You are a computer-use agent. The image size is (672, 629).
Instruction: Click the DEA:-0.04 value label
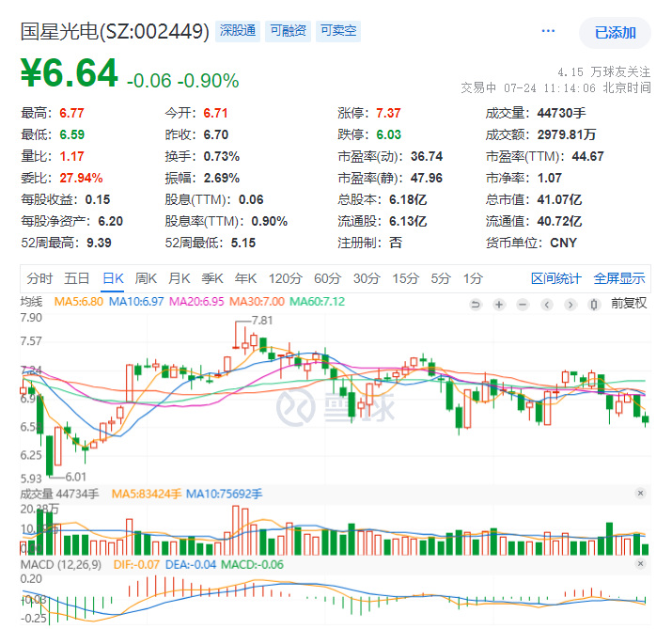[190, 564]
